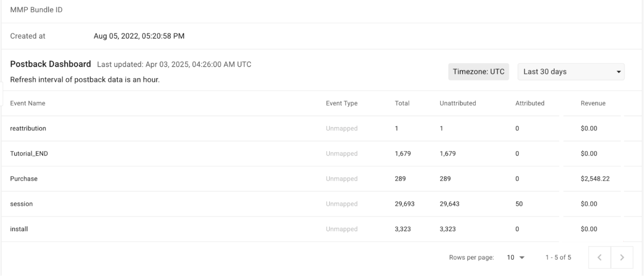This screenshot has height=276, width=644.
Task: Select the install event row
Action: click(19, 229)
